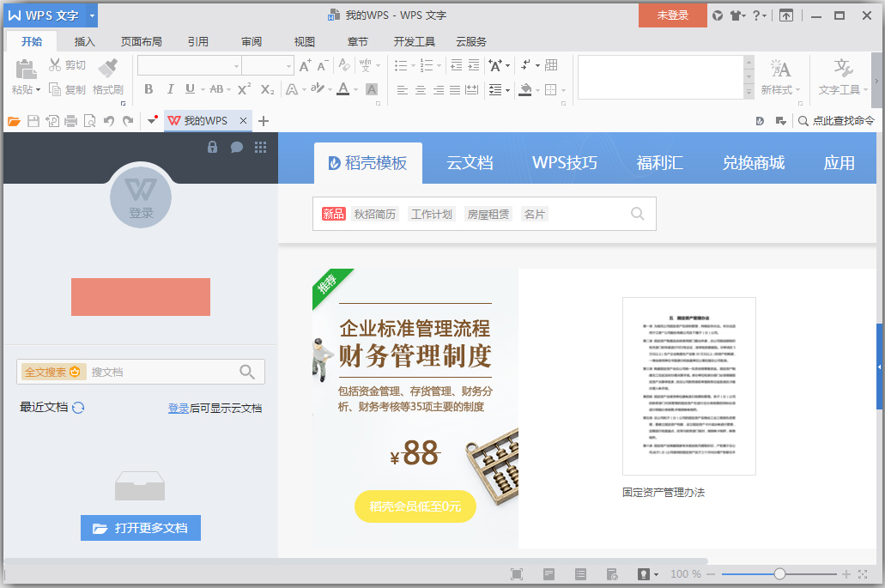Click the increase font size icon

point(305,65)
